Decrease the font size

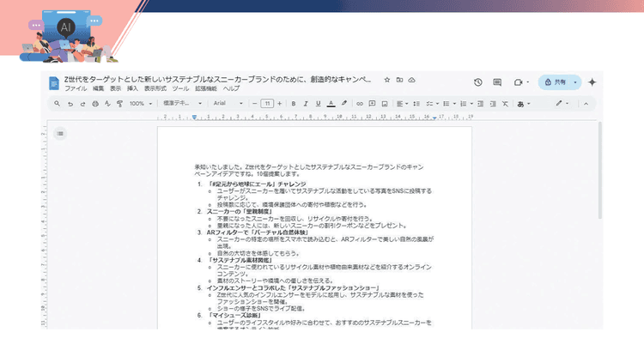click(x=255, y=104)
